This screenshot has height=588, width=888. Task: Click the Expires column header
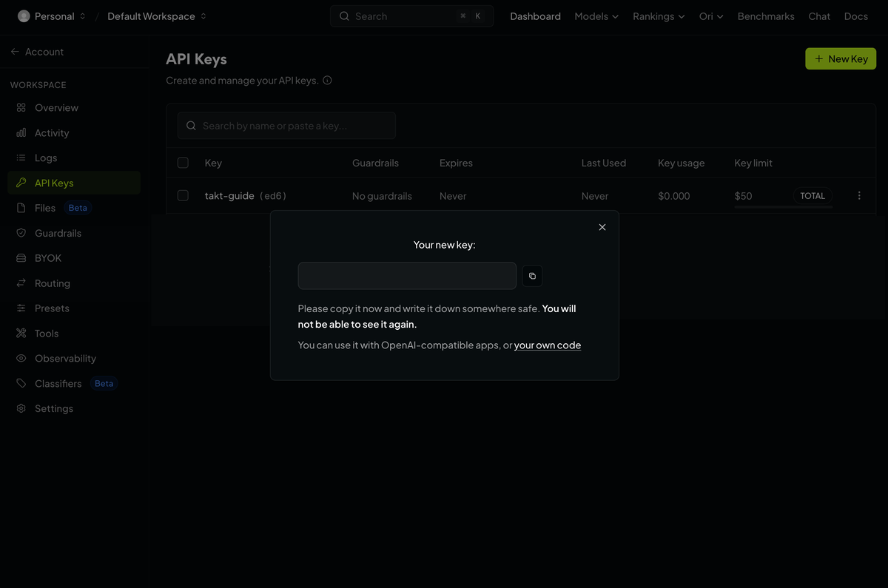click(456, 163)
